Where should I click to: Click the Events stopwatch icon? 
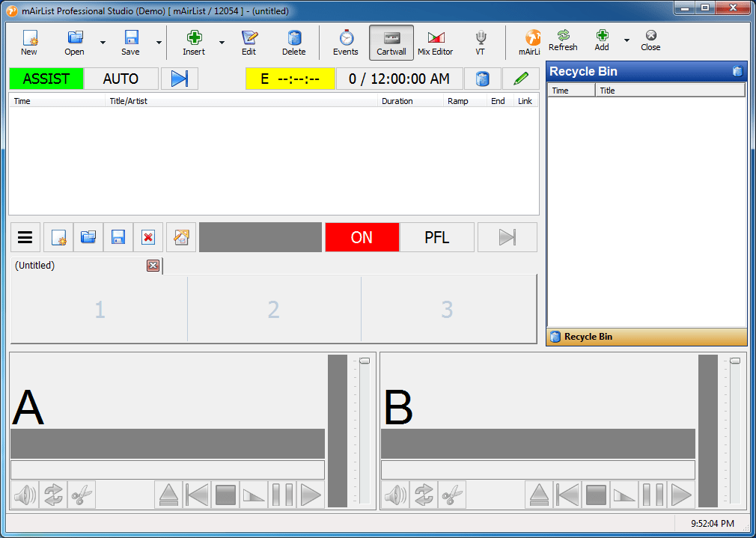pos(346,43)
